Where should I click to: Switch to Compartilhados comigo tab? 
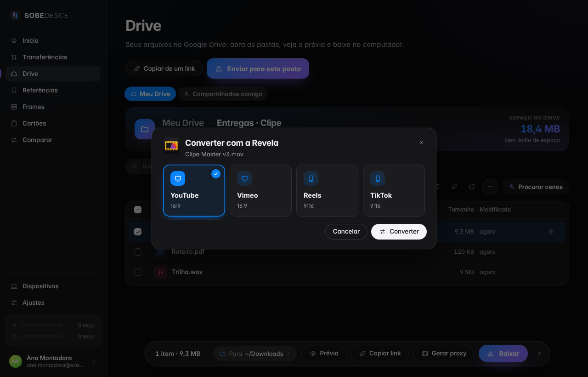[223, 94]
